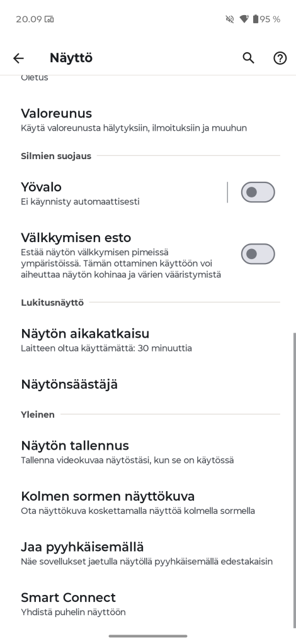The image size is (296, 644).
Task: Open Näytön aikakatkaisu option
Action: coord(148,340)
